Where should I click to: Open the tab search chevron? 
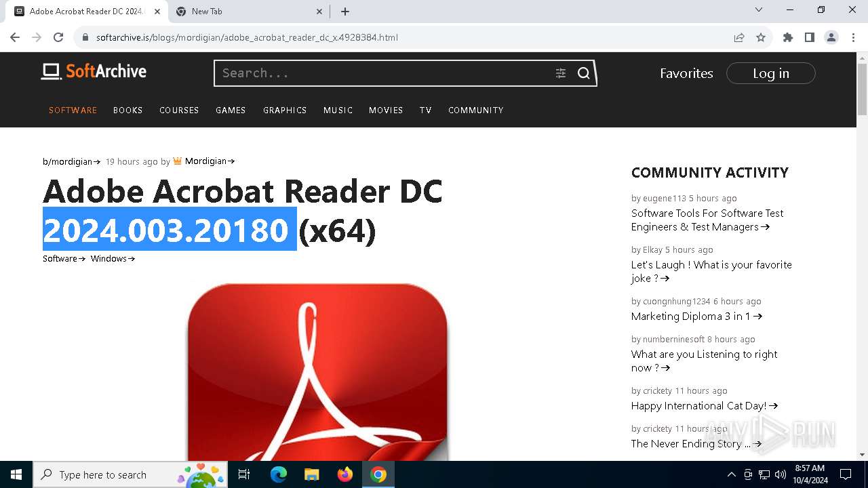(x=759, y=9)
